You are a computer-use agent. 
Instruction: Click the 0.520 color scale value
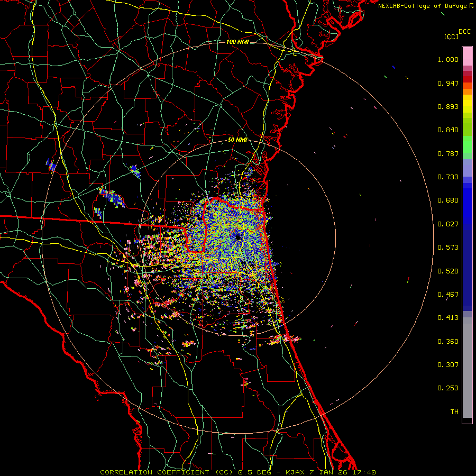coord(448,271)
